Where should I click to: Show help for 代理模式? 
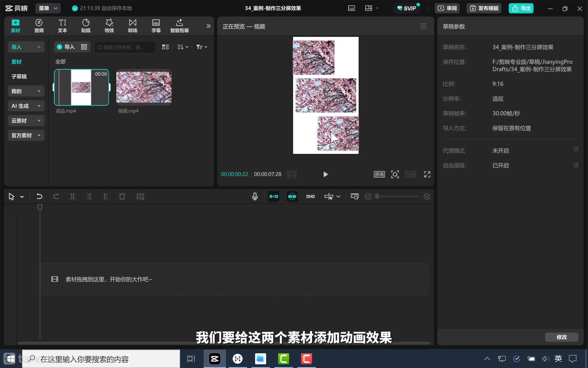point(576,149)
